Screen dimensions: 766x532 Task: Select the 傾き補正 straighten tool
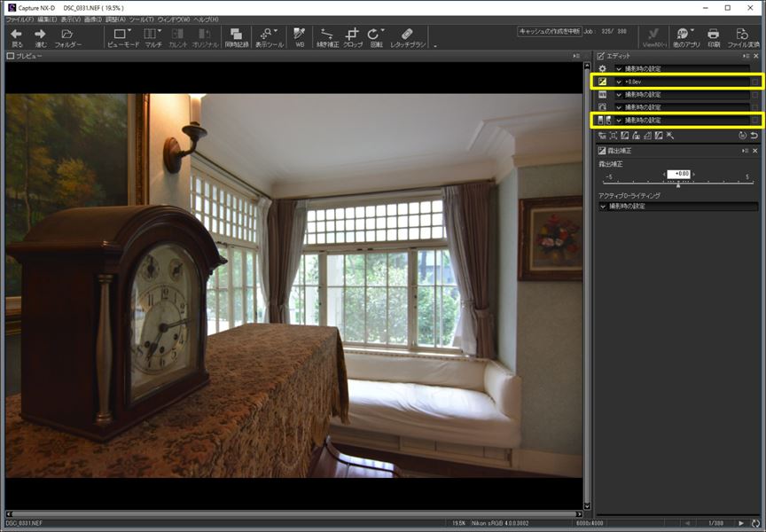tap(327, 37)
